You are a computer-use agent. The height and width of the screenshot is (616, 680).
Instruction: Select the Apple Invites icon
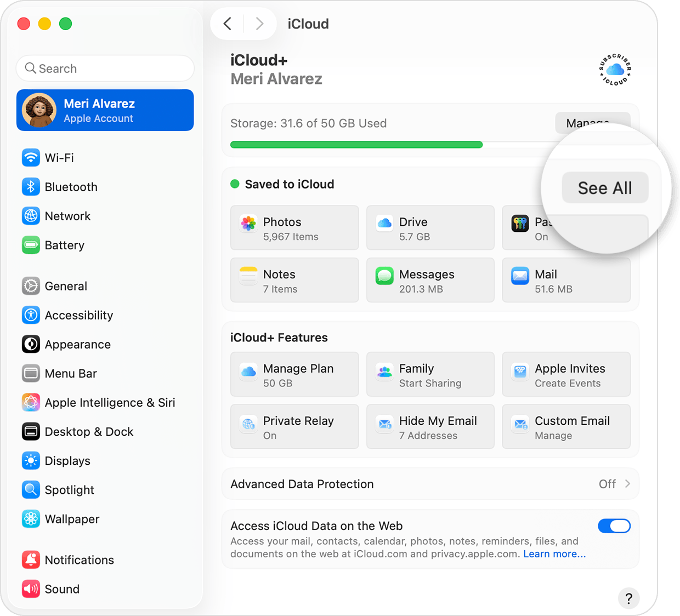(520, 372)
